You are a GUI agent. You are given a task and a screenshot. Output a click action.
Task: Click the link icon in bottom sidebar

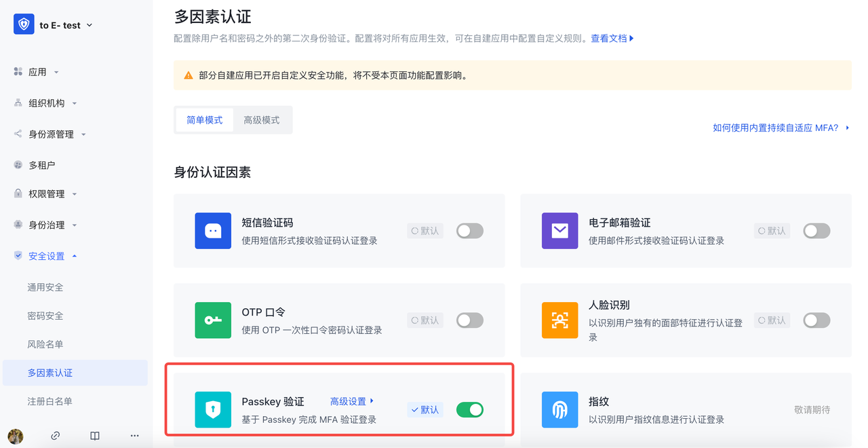(56, 436)
